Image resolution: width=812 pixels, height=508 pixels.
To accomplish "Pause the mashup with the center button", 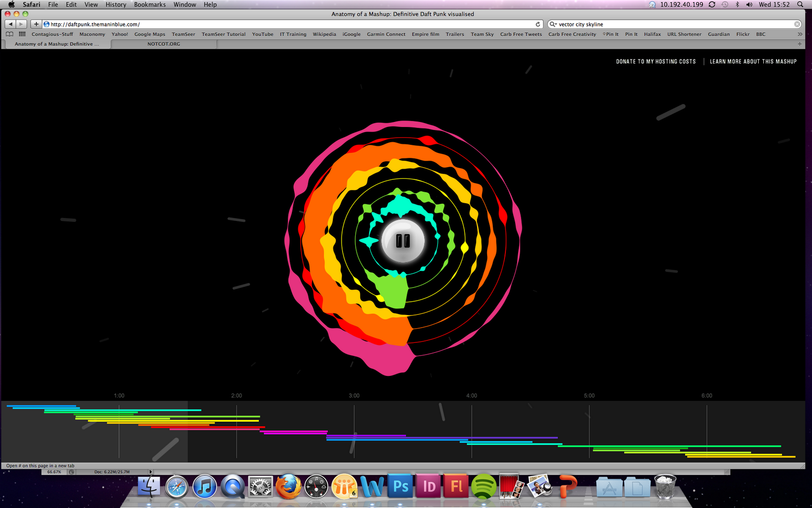I will coord(403,241).
